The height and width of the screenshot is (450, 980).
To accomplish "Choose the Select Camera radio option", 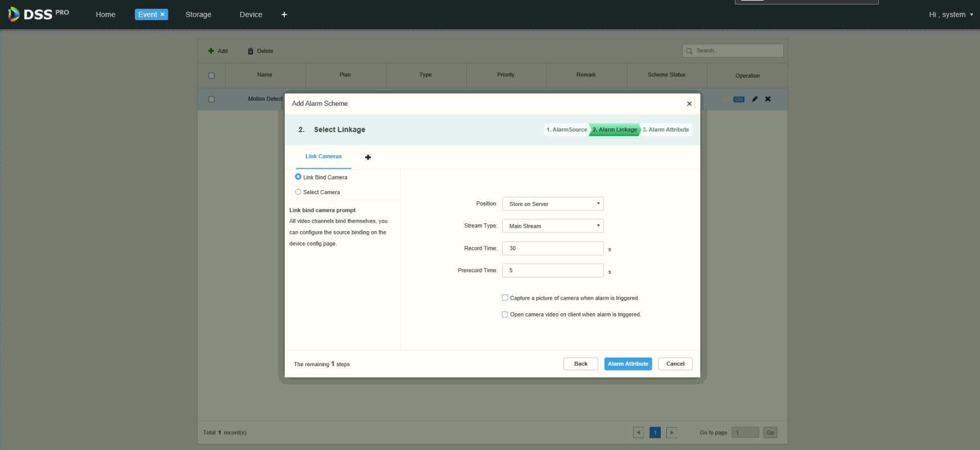I will 298,192.
